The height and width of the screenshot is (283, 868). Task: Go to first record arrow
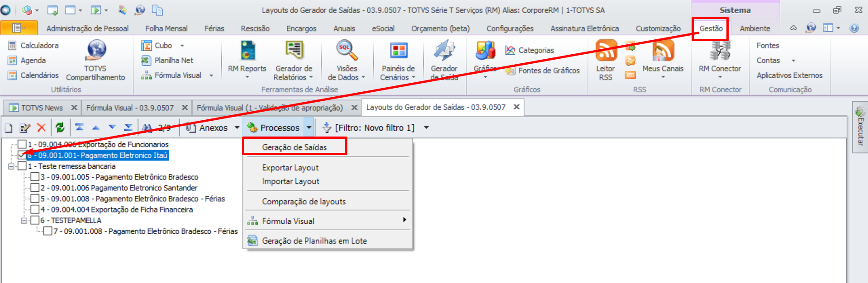(80, 127)
